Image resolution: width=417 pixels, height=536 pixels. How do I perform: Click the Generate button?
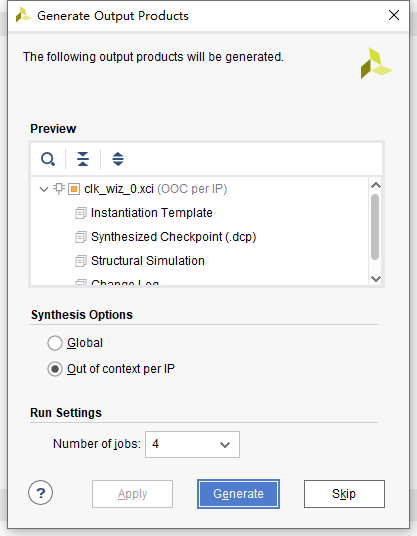(x=238, y=494)
